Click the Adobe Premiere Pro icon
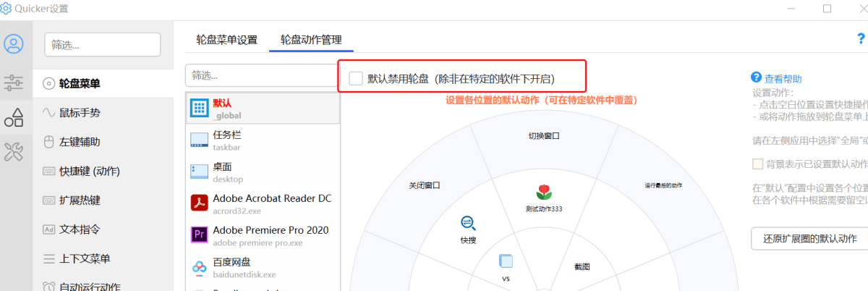868x291 pixels. [199, 235]
